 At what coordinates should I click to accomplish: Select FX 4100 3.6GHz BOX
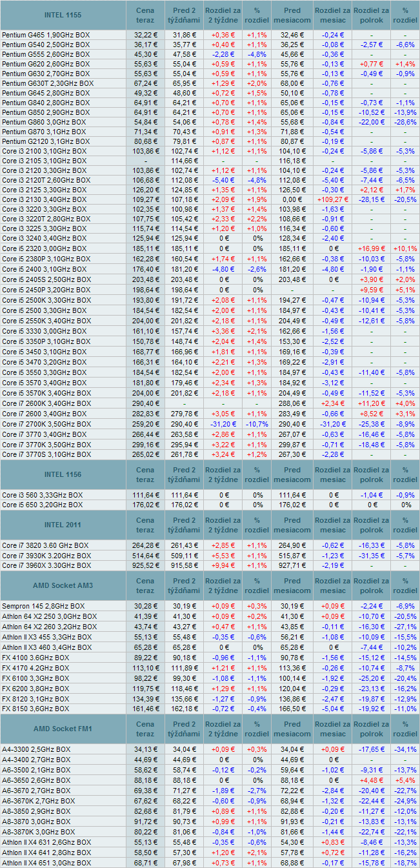(35, 658)
